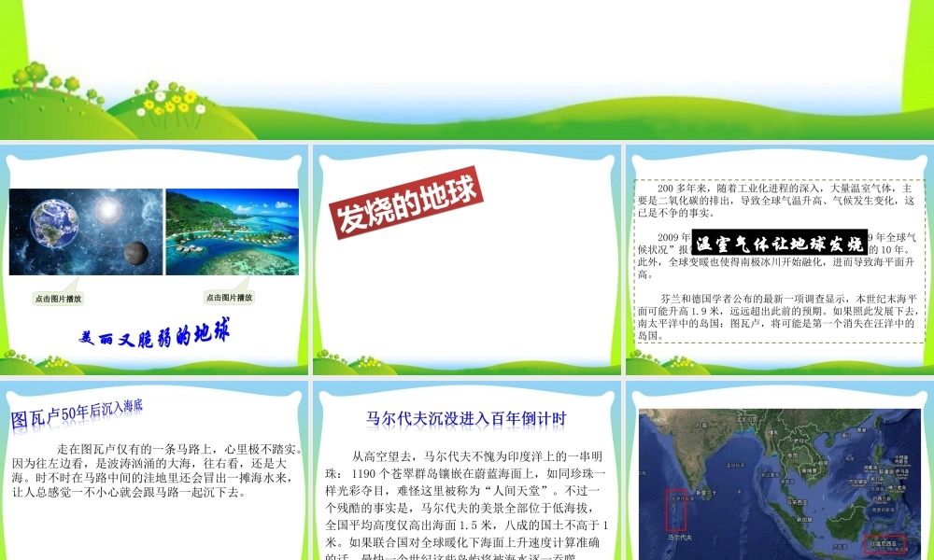Select paragraph starting '200 多年来，随着工业化进程'
The image size is (934, 560).
tap(776, 201)
